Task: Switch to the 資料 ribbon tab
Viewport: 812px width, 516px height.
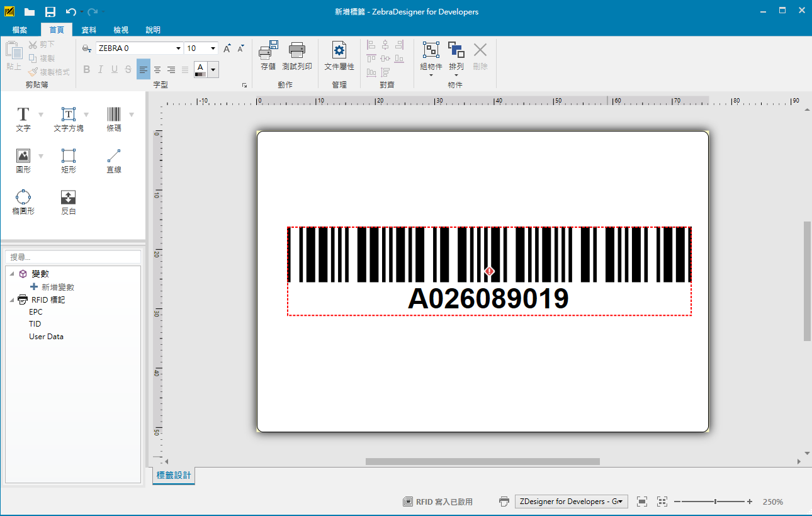Action: click(x=89, y=30)
